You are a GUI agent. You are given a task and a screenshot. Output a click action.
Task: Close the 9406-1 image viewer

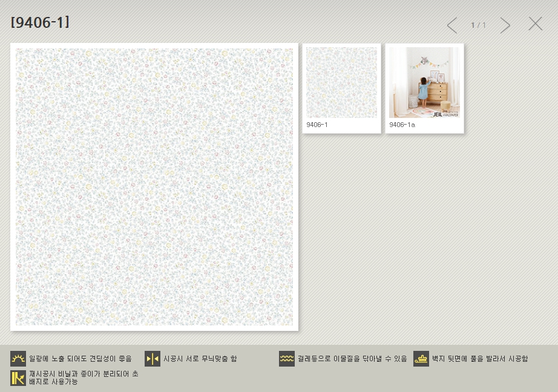coord(535,24)
